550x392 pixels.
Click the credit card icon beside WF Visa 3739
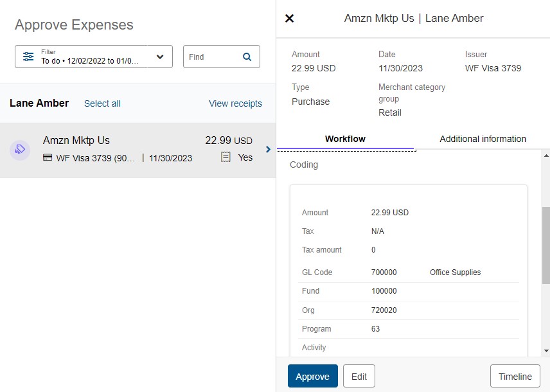coord(48,158)
